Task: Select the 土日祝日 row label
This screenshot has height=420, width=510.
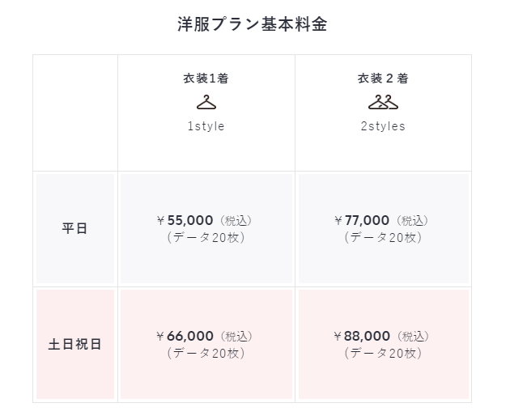Action: coord(74,344)
